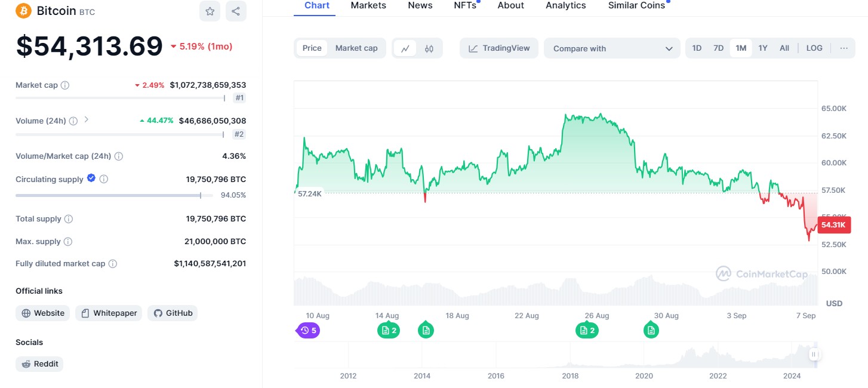
Task: Select the 1M time range
Action: 741,48
